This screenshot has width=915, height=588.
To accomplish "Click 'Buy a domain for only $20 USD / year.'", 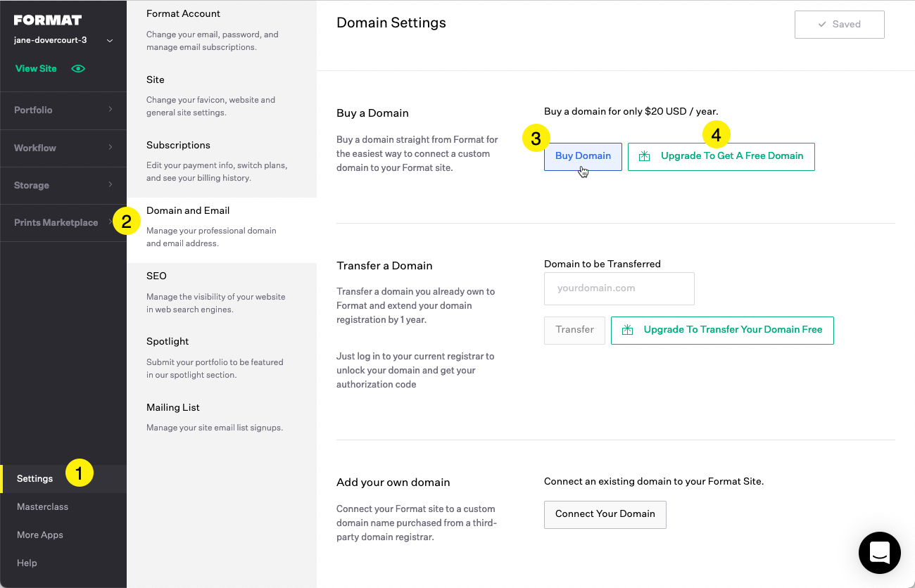I will (631, 112).
